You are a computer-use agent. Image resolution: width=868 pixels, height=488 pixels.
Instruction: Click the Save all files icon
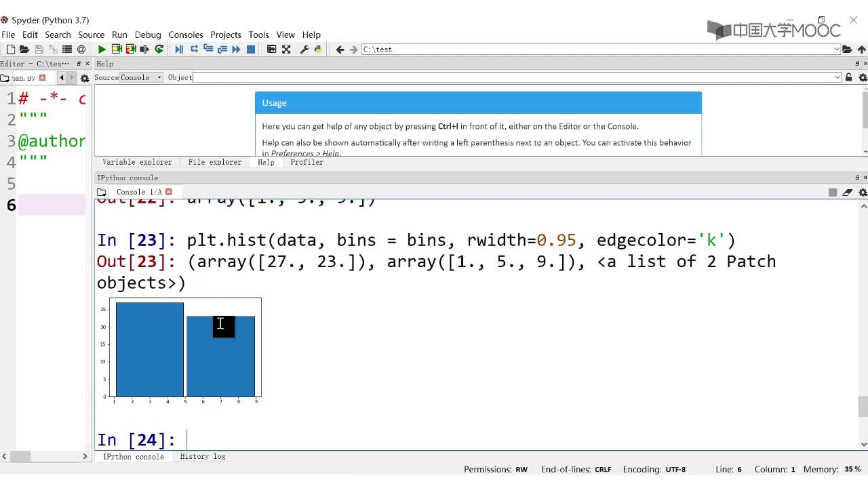point(53,49)
